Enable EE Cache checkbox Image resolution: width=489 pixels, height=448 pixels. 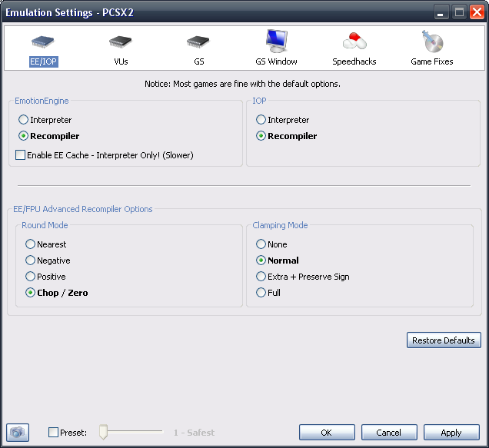(20, 155)
